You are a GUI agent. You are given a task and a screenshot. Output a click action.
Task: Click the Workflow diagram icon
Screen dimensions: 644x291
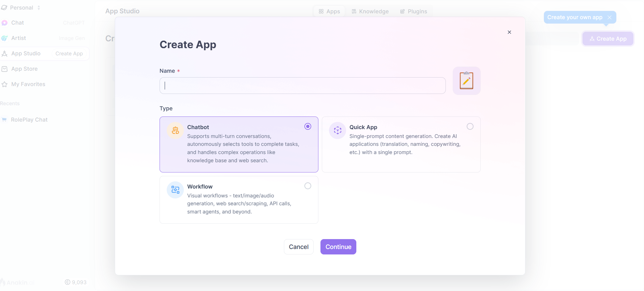(x=175, y=190)
